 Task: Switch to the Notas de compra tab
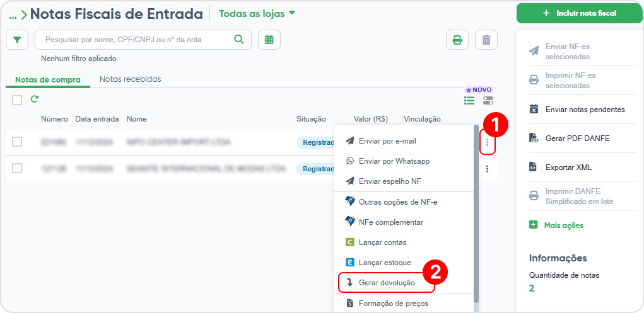pyautogui.click(x=48, y=79)
